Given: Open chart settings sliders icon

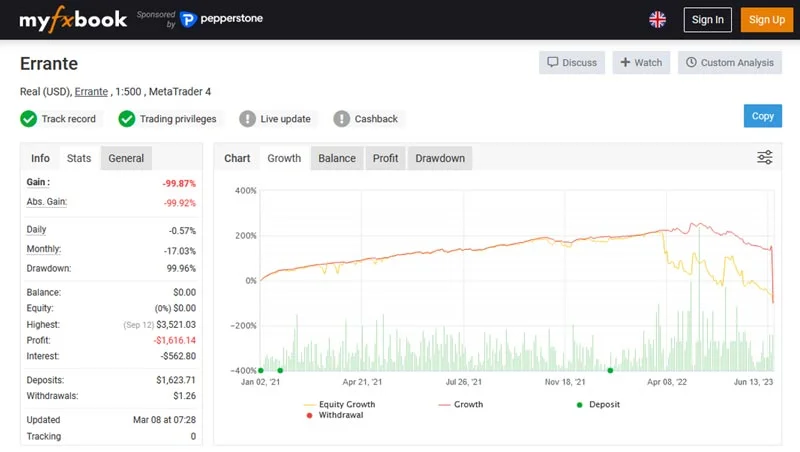Looking at the screenshot, I should [x=764, y=157].
